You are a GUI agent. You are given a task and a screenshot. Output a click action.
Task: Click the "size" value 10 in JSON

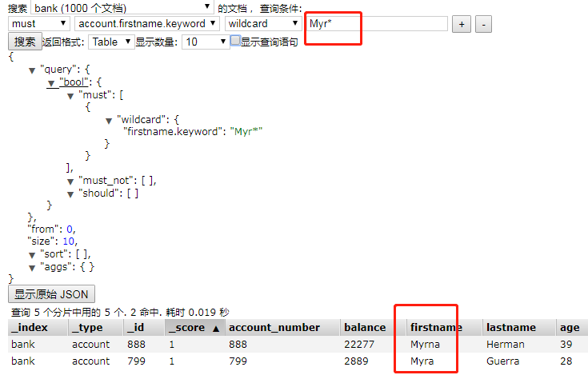70,241
